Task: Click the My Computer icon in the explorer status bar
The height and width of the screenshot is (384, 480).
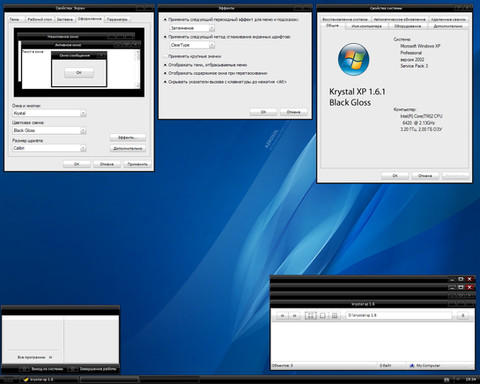Action: [412, 366]
